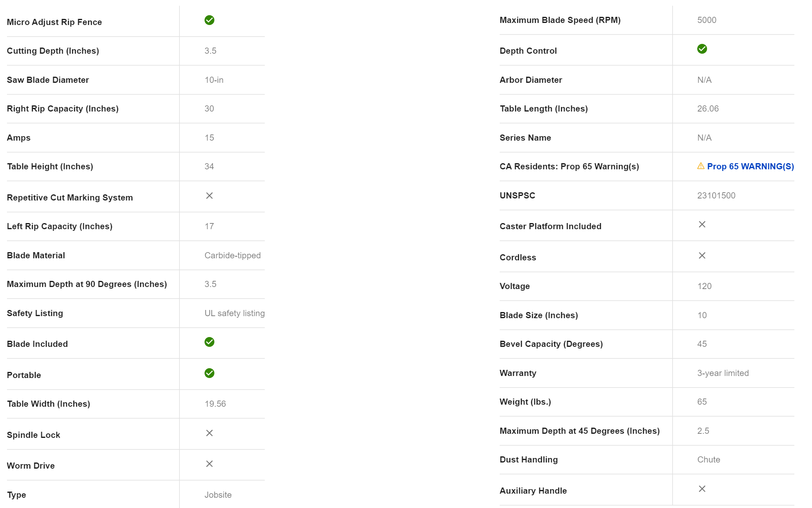Image resolution: width=812 pixels, height=508 pixels.
Task: Click the Depth Control green checkmark icon
Action: pos(702,49)
